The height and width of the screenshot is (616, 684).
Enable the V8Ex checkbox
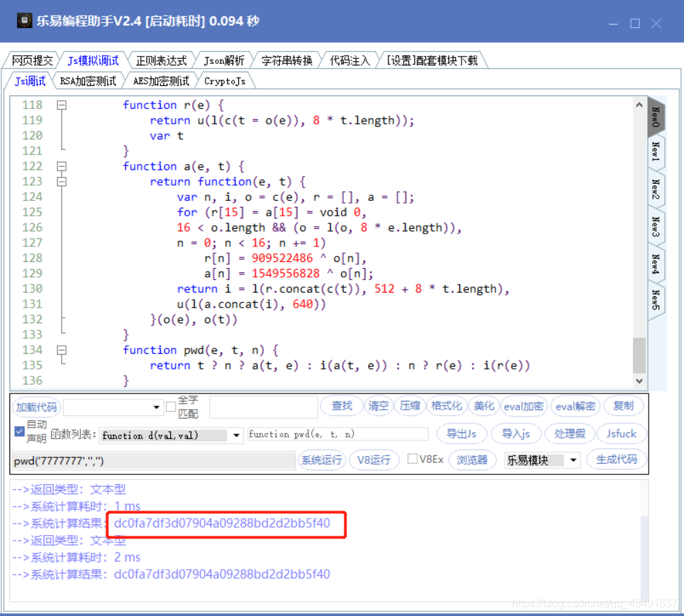point(412,459)
